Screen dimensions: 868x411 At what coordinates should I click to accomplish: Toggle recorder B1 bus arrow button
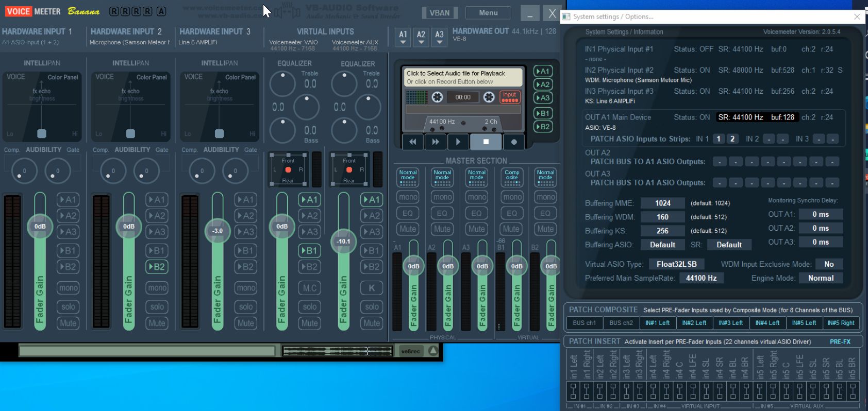point(543,113)
